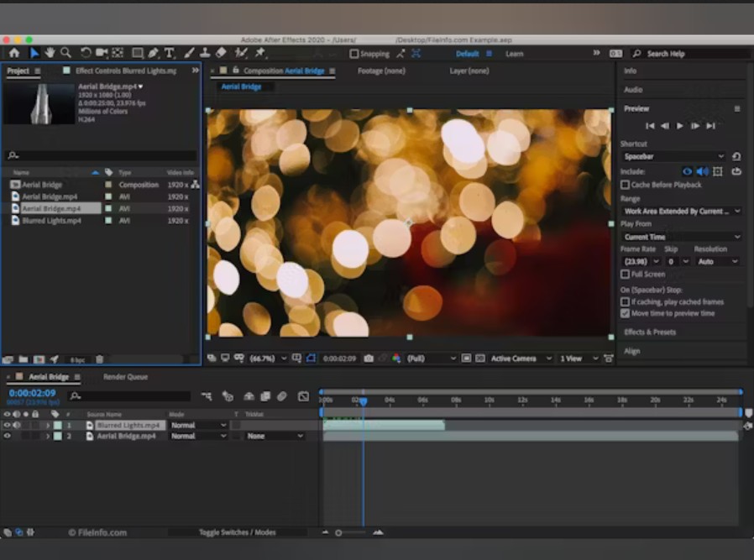This screenshot has width=754, height=560.
Task: Select Blurred Lights.mp4 in Project list
Action: click(x=51, y=221)
